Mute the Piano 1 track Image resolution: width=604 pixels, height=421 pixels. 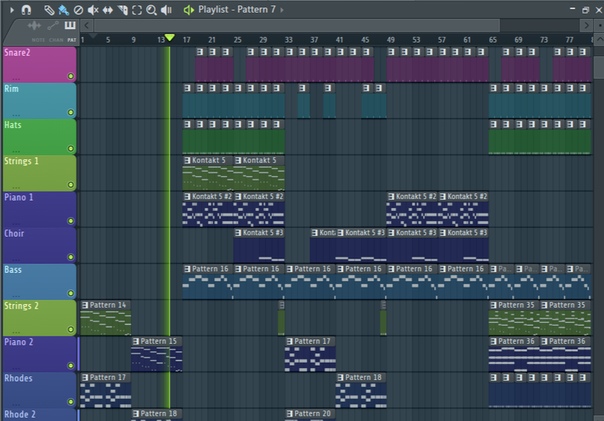(x=70, y=221)
